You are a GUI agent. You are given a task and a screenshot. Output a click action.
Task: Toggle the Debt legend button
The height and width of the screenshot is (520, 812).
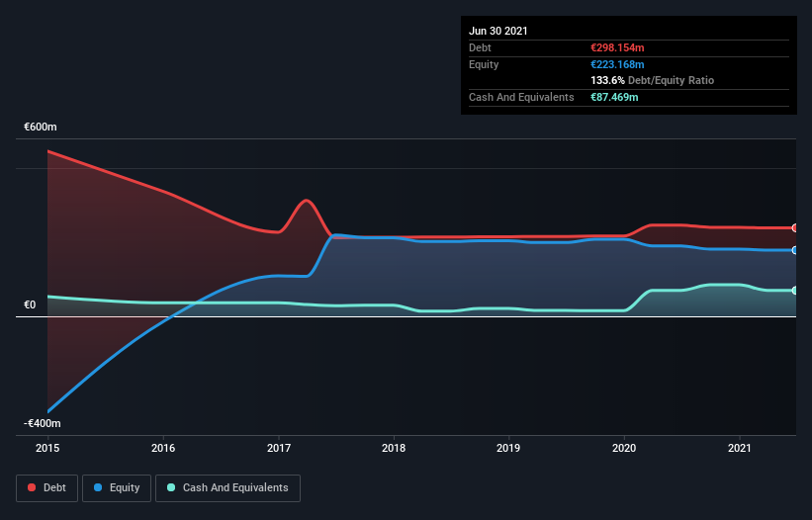(47, 488)
